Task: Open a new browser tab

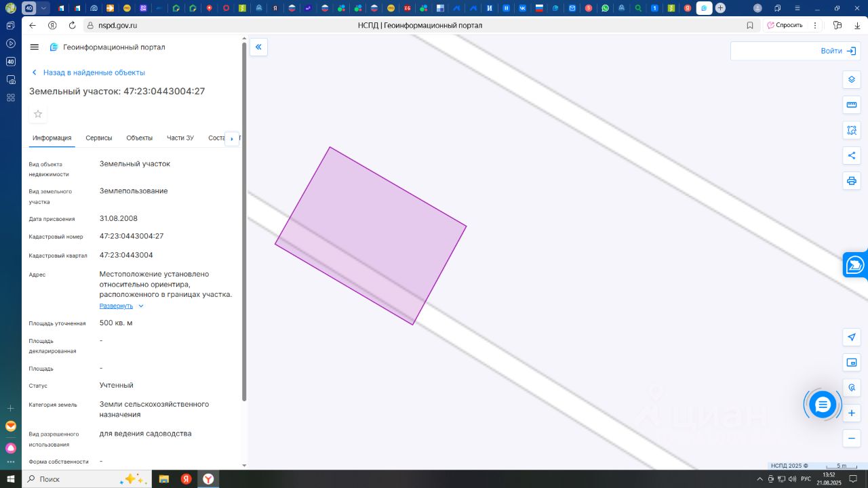Action: [720, 8]
